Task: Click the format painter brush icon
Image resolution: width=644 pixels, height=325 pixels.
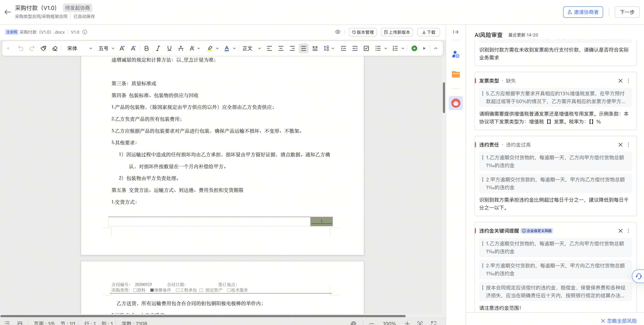Action: click(44, 48)
